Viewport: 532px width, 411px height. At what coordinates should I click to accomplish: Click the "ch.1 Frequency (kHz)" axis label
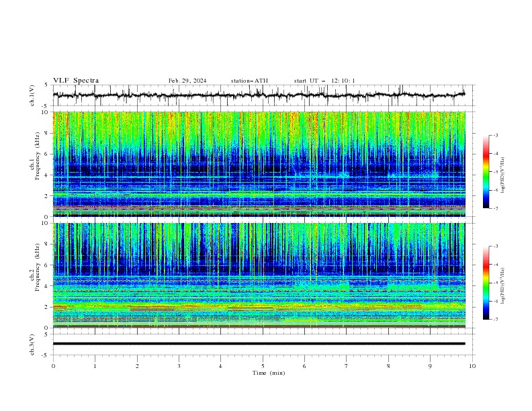click(x=35, y=154)
